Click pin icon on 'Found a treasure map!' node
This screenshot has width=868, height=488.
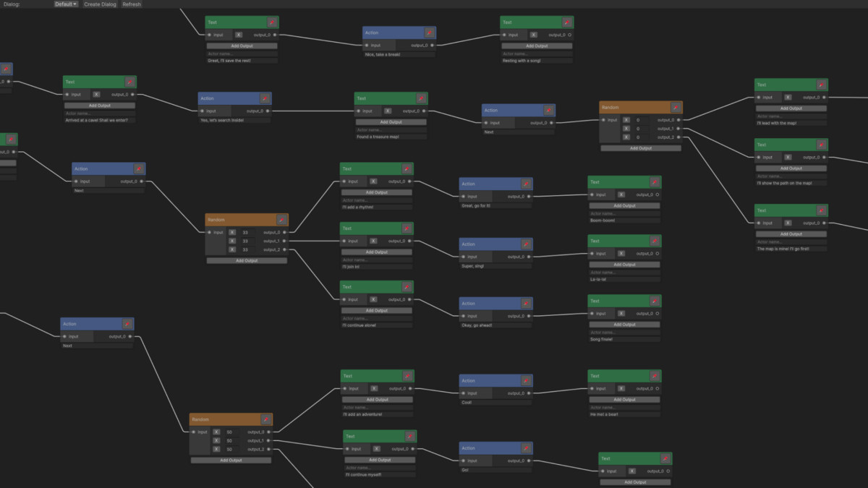coord(421,98)
